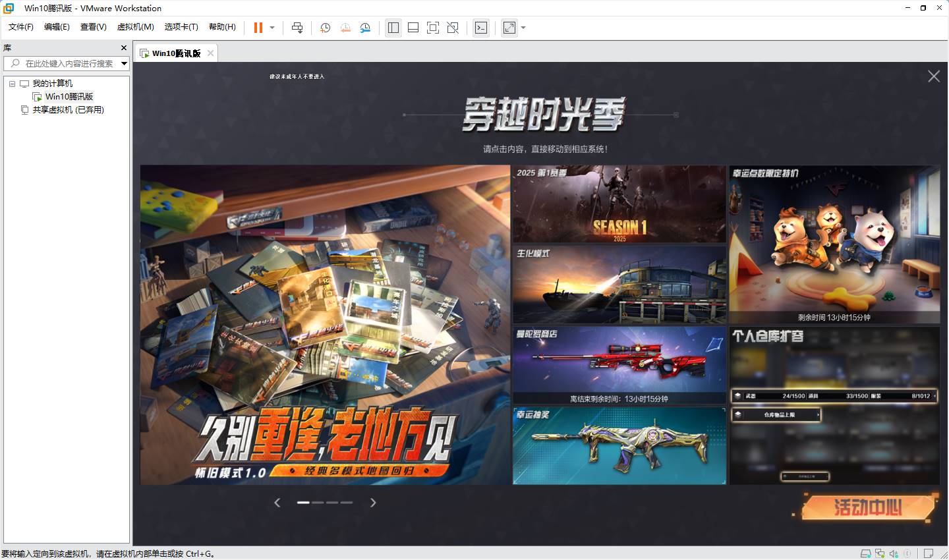
Task: Open the 虚拟机 menu
Action: coord(135,27)
